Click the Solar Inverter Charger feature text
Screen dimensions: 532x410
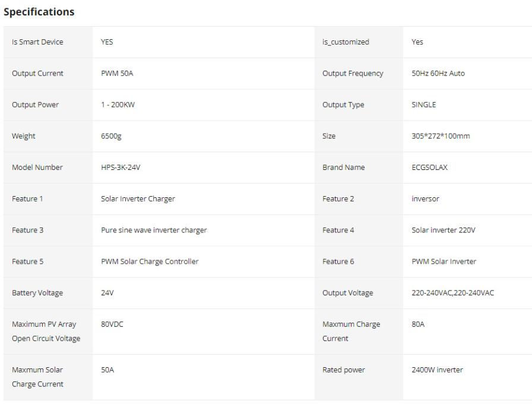pyautogui.click(x=138, y=199)
